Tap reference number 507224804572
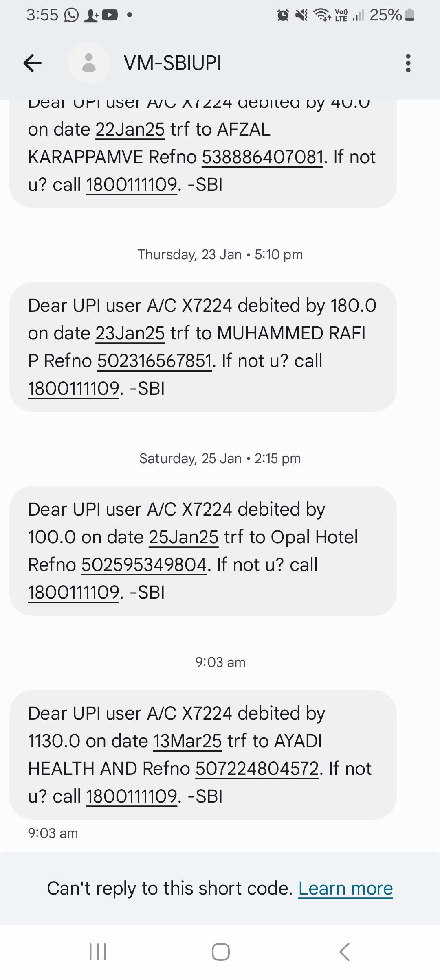Screen dimensions: 440x980 coord(257,769)
